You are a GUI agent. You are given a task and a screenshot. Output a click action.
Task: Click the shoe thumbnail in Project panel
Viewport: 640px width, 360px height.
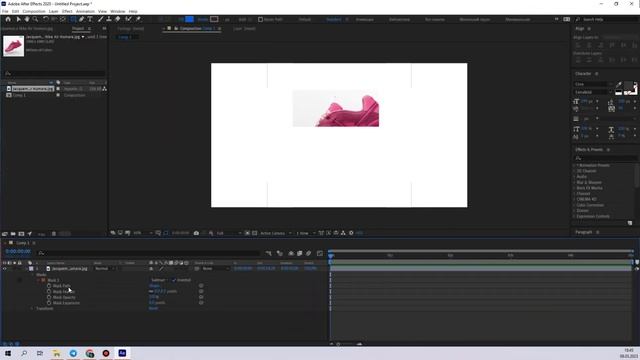13,46
